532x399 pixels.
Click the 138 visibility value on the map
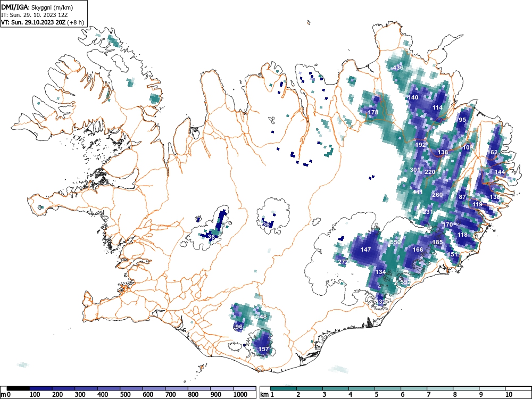(443, 152)
